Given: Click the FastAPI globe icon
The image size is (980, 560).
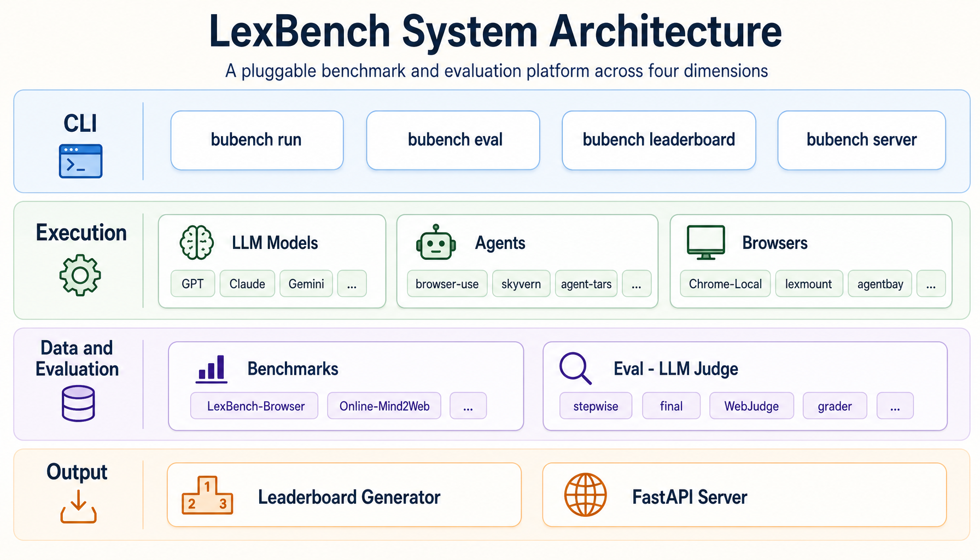Looking at the screenshot, I should [585, 495].
